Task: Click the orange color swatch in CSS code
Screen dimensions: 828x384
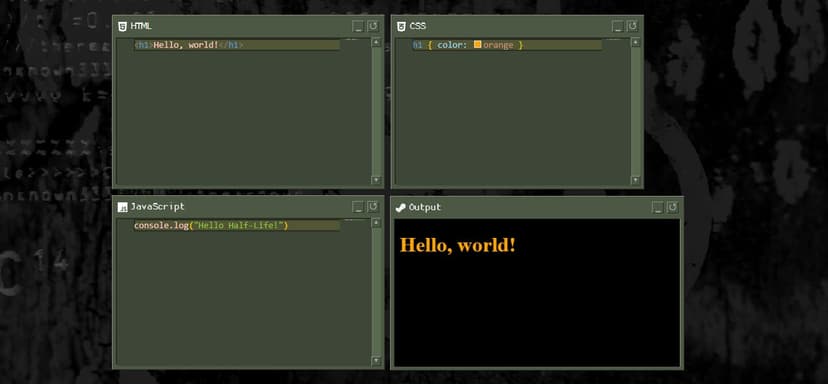Action: tap(477, 45)
